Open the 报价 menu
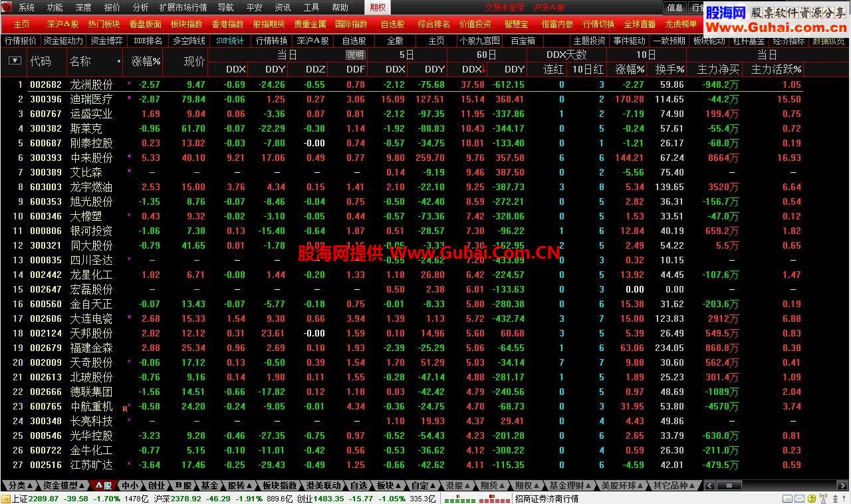Viewport: 851px width, 504px height. (112, 8)
